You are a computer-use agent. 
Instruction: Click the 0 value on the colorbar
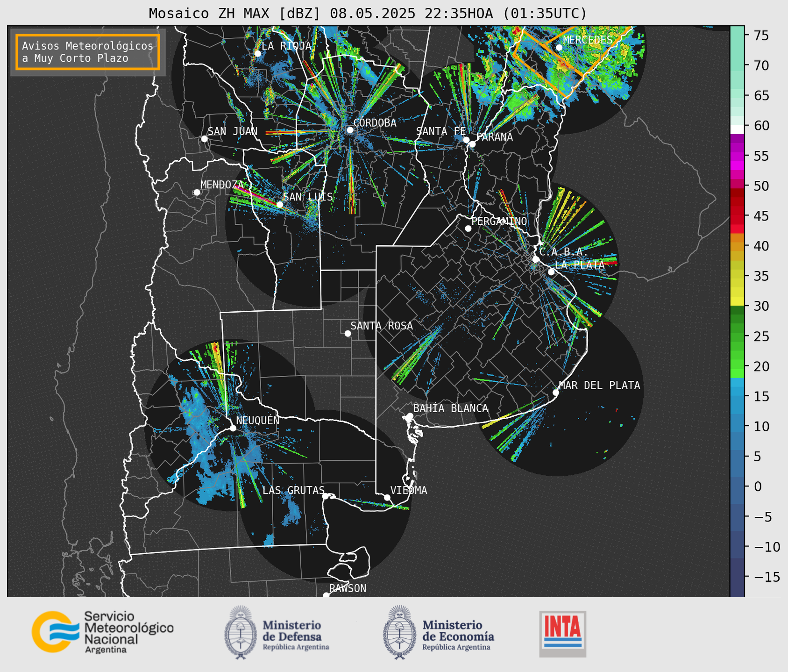tap(758, 486)
